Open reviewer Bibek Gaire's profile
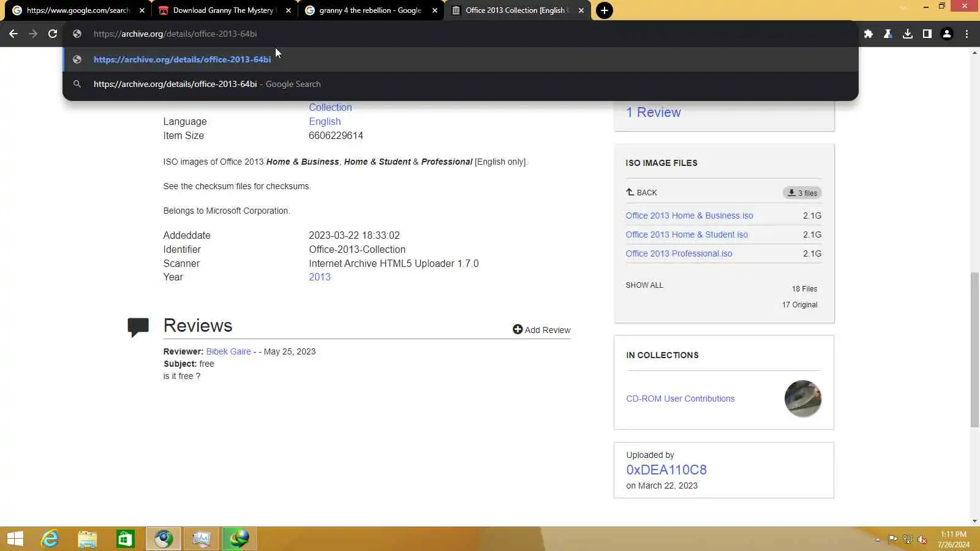980x551 pixels. point(228,351)
